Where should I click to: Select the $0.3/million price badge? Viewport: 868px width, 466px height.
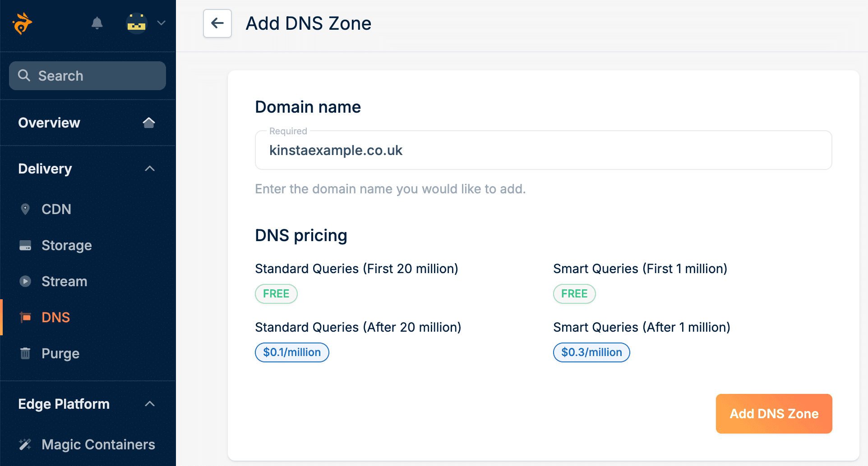point(591,352)
